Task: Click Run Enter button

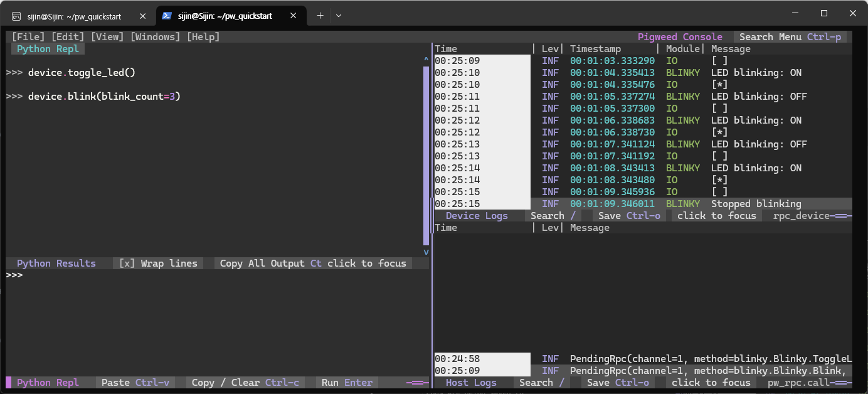Action: (347, 383)
